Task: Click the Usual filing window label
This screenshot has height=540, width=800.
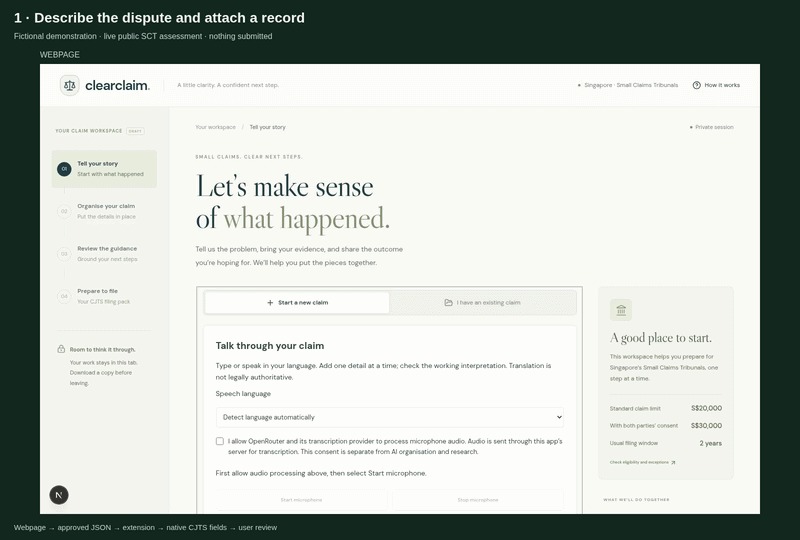Action: 634,443
